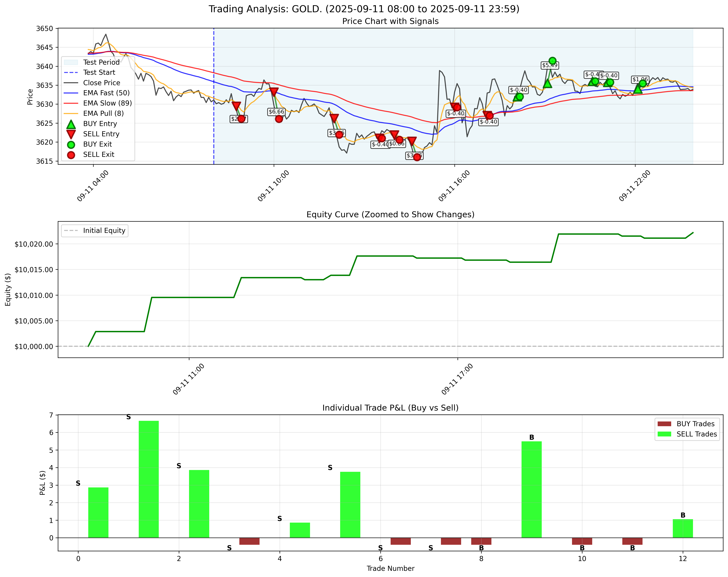The height and width of the screenshot is (577, 728).
Task: Collapse the Initial Equity legend on equity curve
Action: (x=95, y=231)
